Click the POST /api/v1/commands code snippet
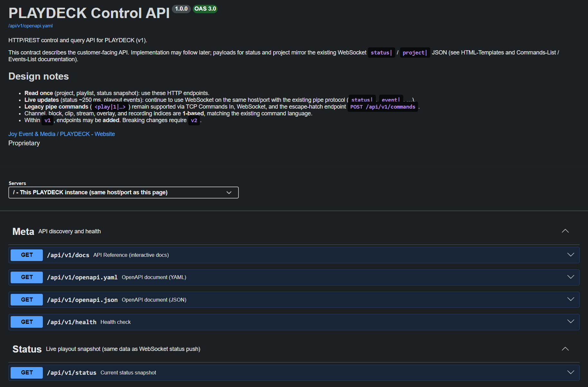The image size is (588, 387). pyautogui.click(x=383, y=107)
